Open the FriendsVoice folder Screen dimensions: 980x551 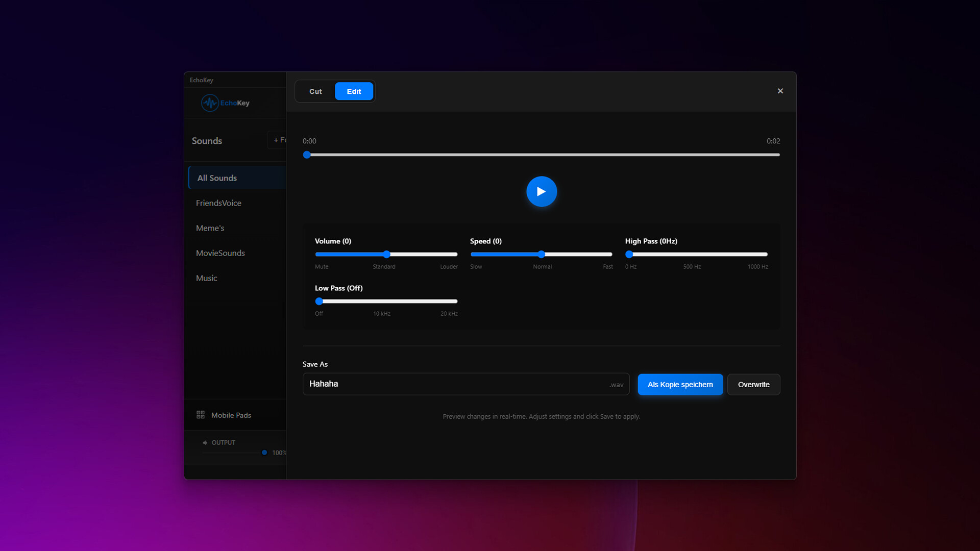tap(218, 203)
